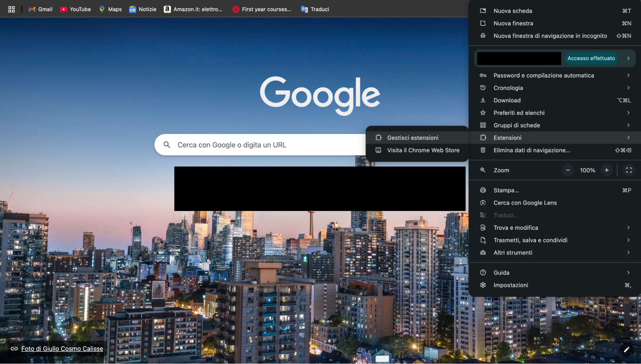Click the Customize Chrome pencil icon
This screenshot has height=364, width=641.
point(627,349)
